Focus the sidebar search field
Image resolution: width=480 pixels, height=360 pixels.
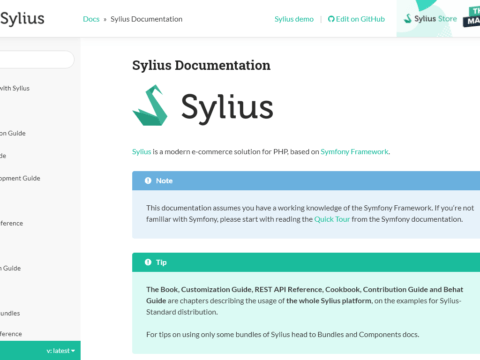pos(37,60)
